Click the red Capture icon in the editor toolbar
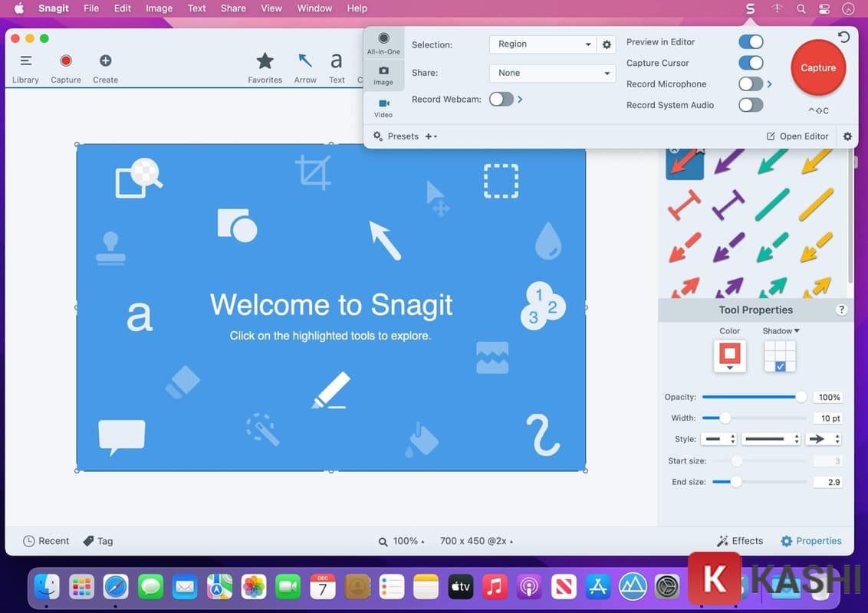Viewport: 868px width, 613px height. (x=66, y=61)
